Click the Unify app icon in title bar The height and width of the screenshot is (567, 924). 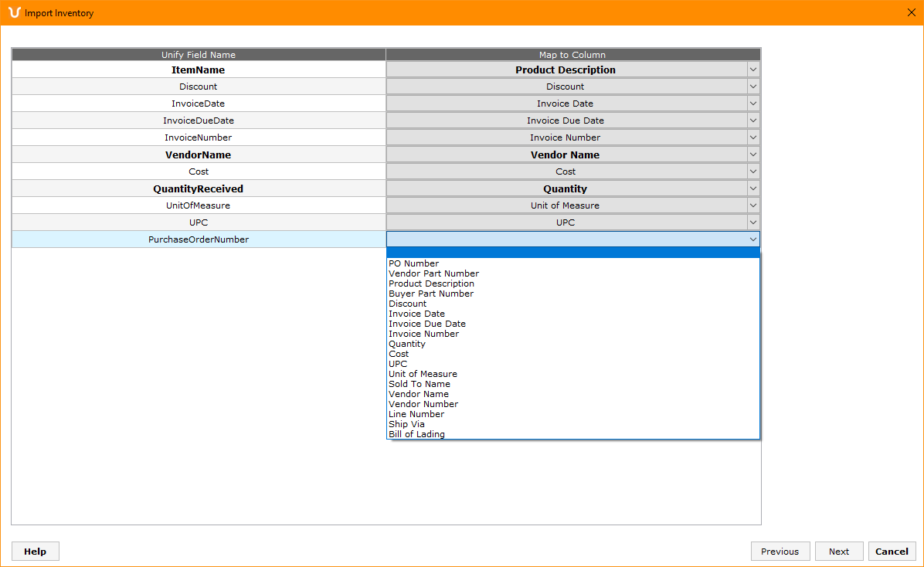(x=14, y=12)
